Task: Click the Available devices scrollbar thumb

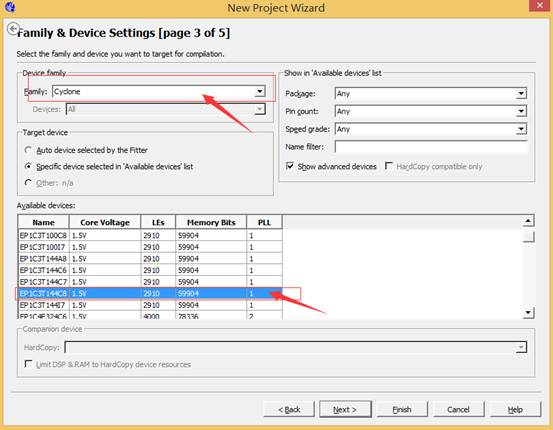Action: tap(528, 236)
